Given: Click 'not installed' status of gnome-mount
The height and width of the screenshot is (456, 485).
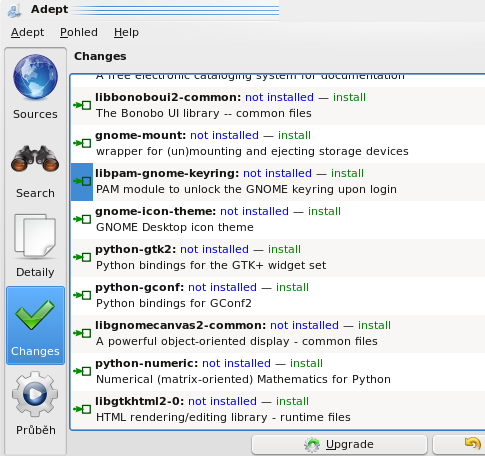Looking at the screenshot, I should [x=224, y=135].
